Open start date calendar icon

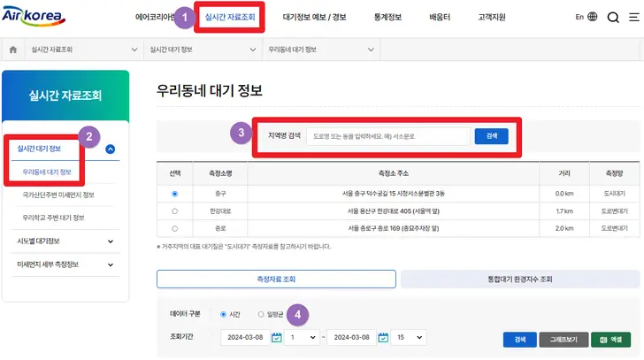pyautogui.click(x=277, y=337)
